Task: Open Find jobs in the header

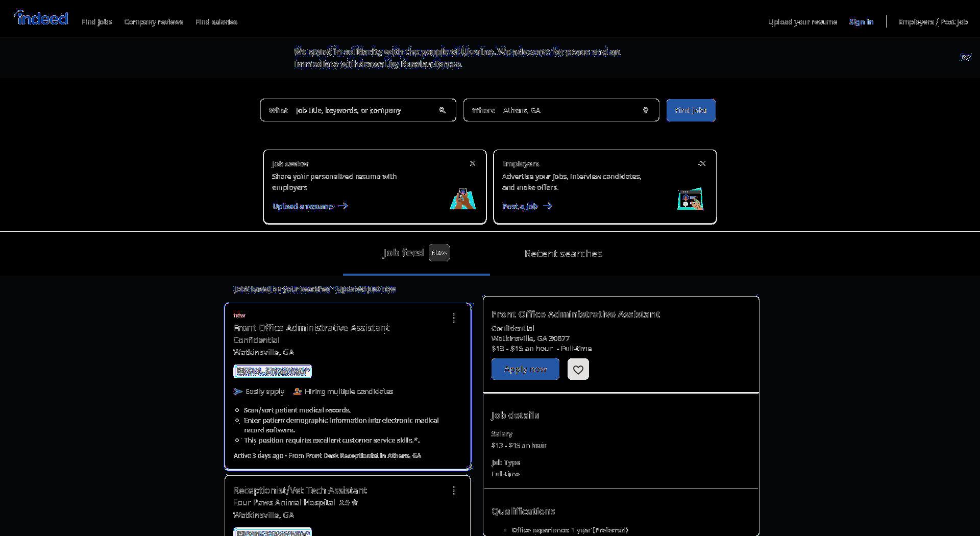Action: point(97,22)
